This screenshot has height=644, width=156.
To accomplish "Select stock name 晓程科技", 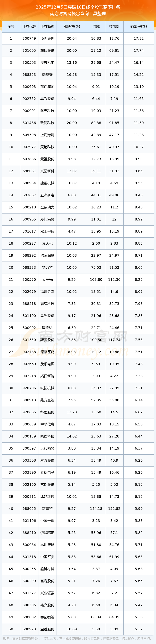I will 47,436.
